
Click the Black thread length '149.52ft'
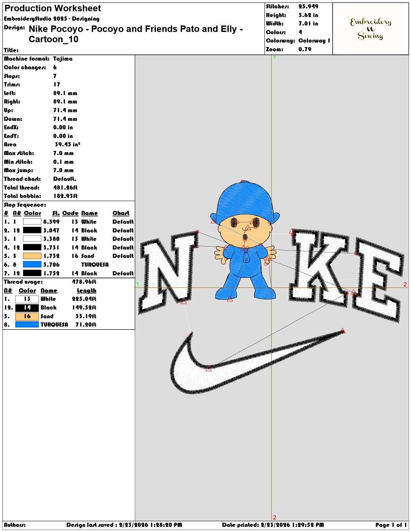coord(84,308)
